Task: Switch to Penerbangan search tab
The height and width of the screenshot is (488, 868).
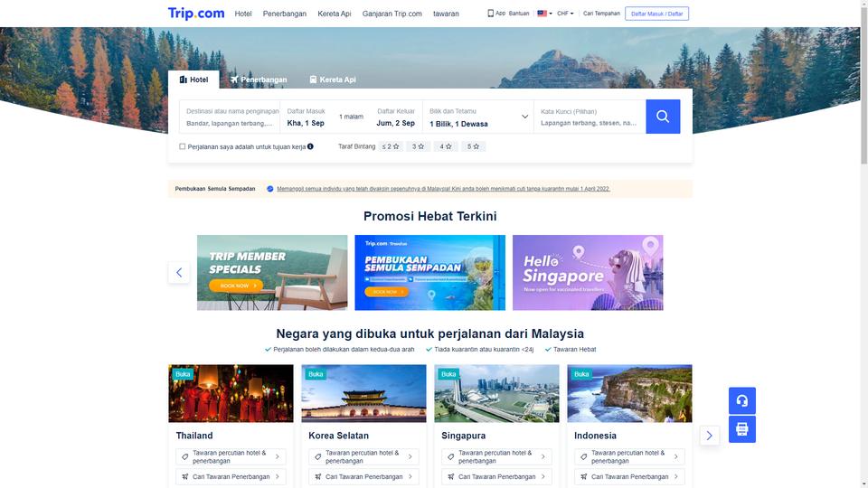Action: (259, 80)
